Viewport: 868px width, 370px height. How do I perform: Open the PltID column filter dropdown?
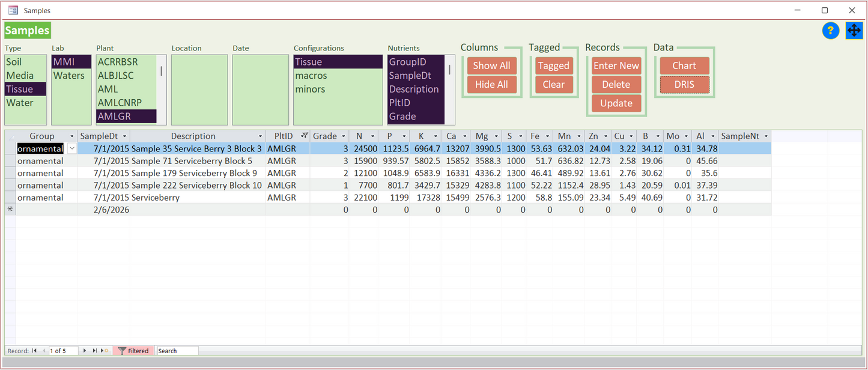(x=305, y=136)
